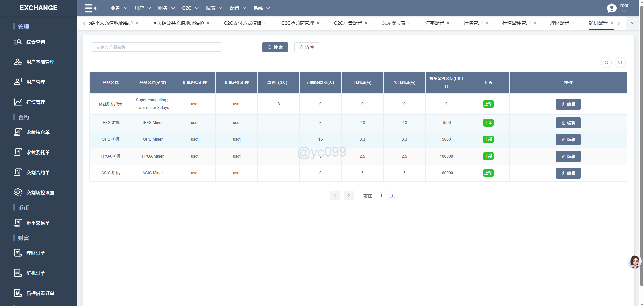Image resolution: width=644 pixels, height=306 pixels.
Task: Open 综合查询 in the sidebar
Action: click(36, 42)
